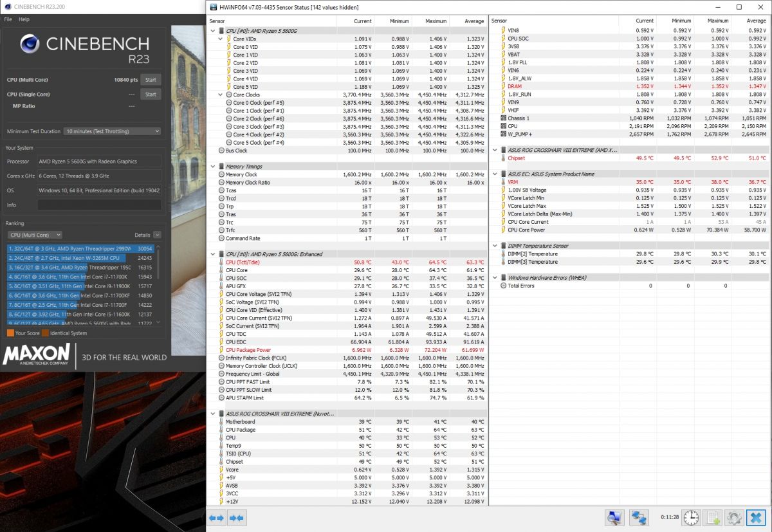Screen dimensions: 772x532
Task: Select ranking entry Core i5-11600K
Action: [x=80, y=314]
